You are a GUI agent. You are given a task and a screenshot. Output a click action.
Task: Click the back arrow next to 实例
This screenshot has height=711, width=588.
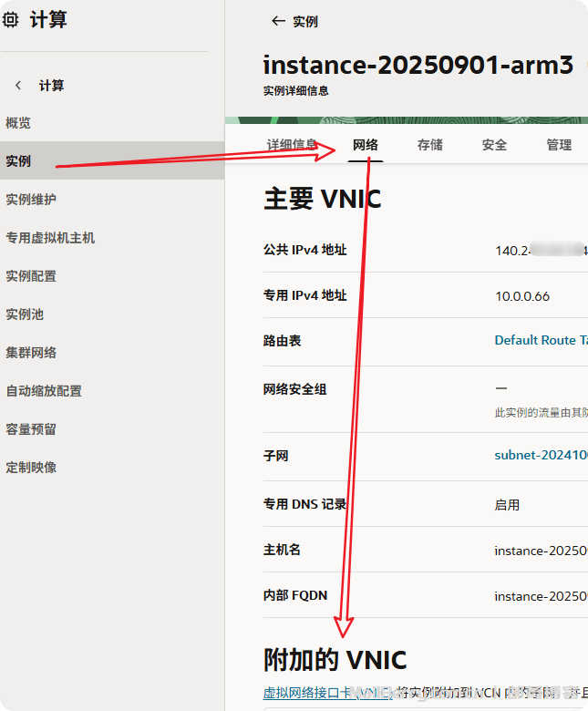pyautogui.click(x=278, y=21)
